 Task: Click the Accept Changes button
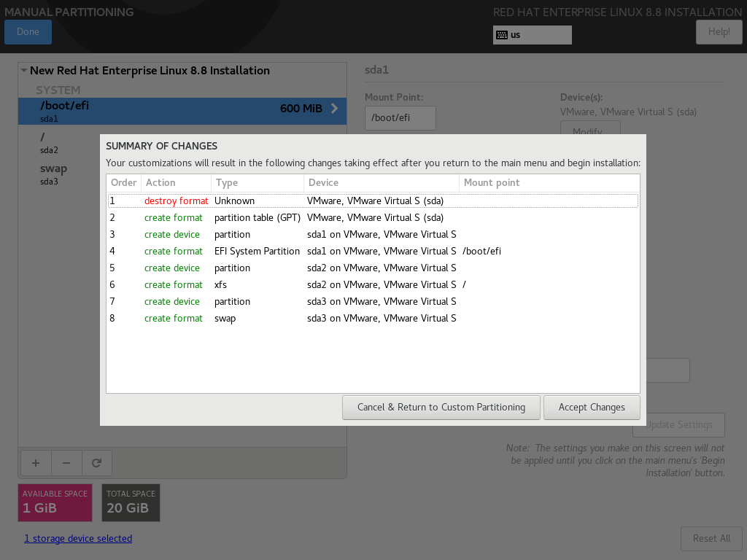pyautogui.click(x=592, y=408)
